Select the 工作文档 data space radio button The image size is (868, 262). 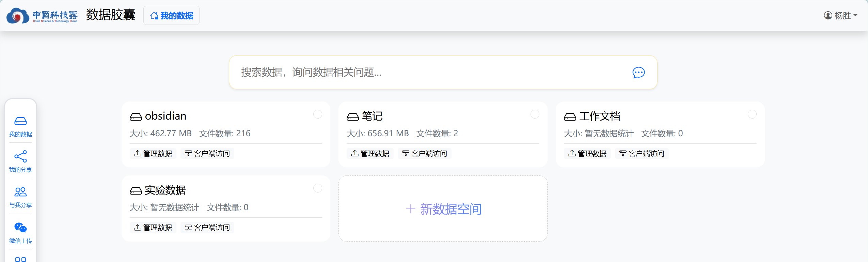[752, 114]
